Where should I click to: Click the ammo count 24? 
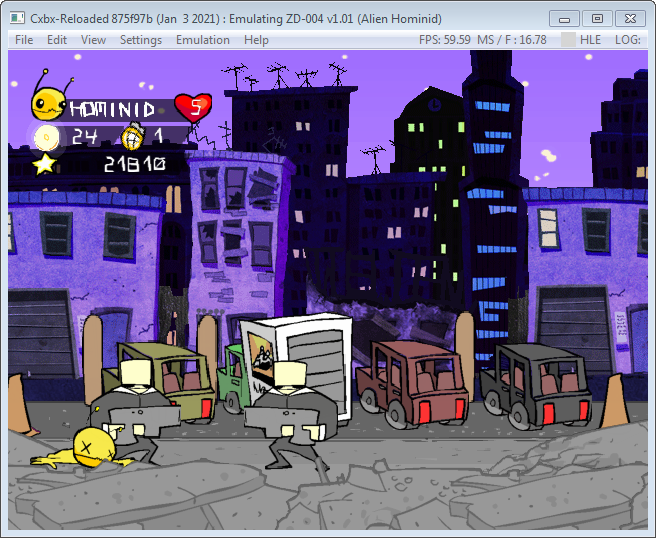(85, 136)
